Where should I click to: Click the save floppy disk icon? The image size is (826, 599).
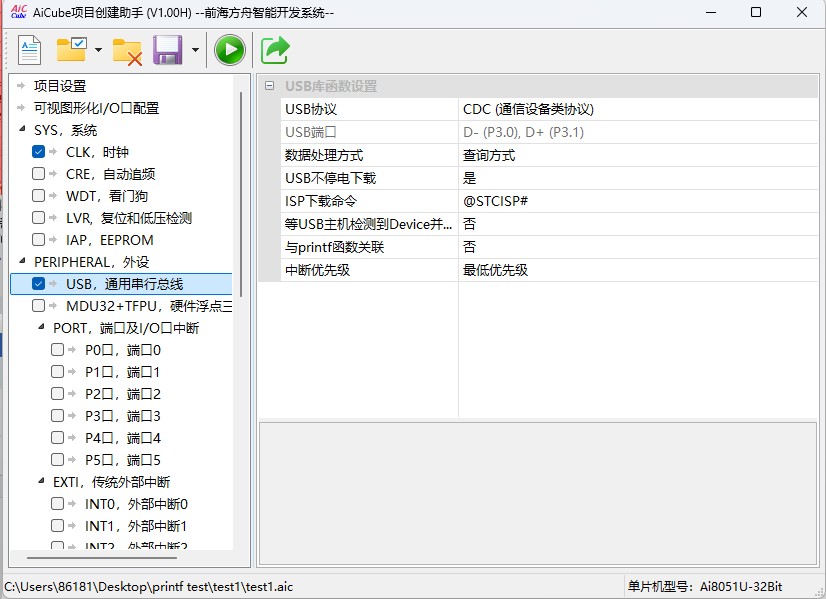[x=167, y=49]
